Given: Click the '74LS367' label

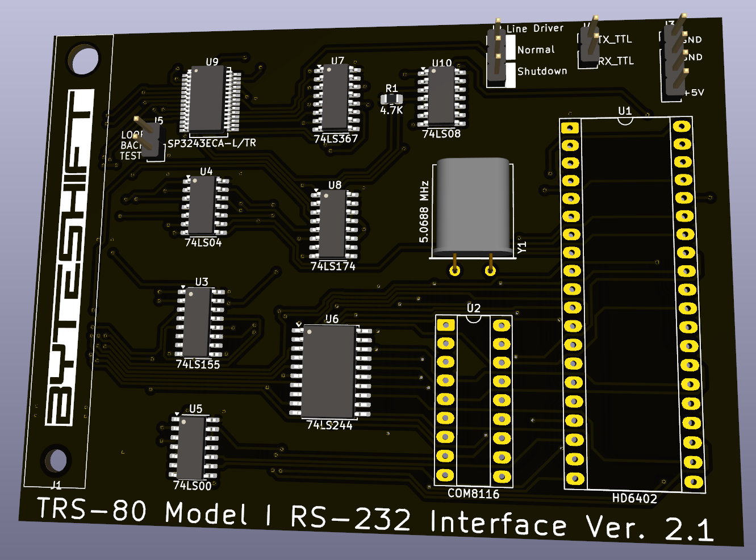Looking at the screenshot, I should (x=336, y=139).
